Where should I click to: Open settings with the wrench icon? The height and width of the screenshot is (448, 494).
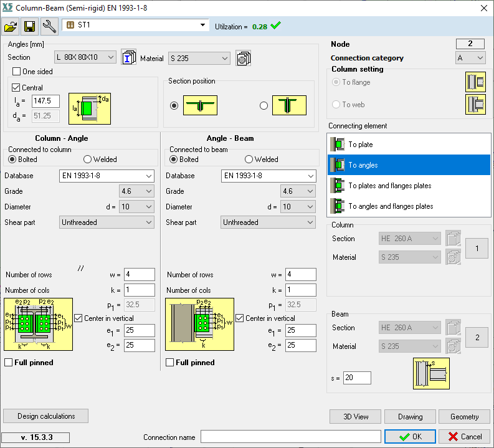tap(49, 26)
